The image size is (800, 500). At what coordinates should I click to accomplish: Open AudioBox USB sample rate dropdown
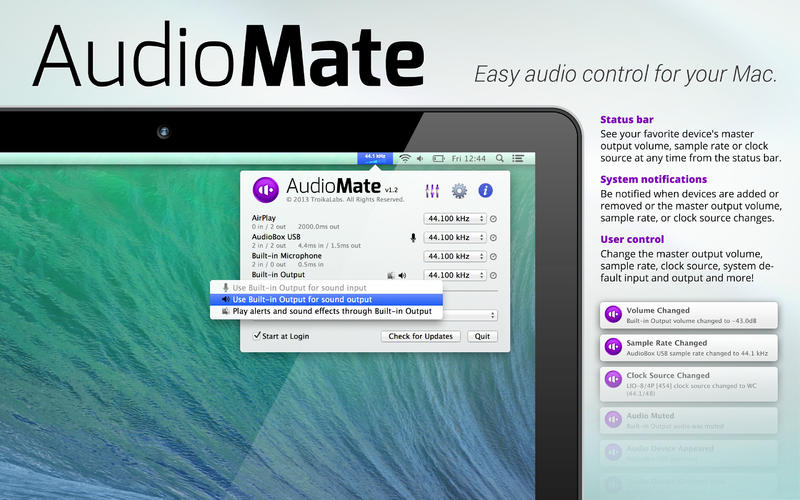tap(455, 238)
